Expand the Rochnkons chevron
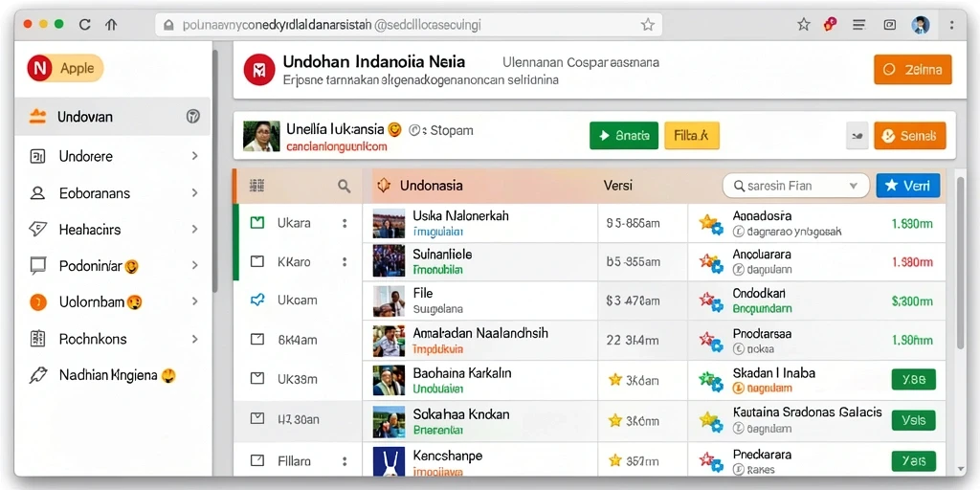Image resolution: width=980 pixels, height=490 pixels. (x=195, y=339)
